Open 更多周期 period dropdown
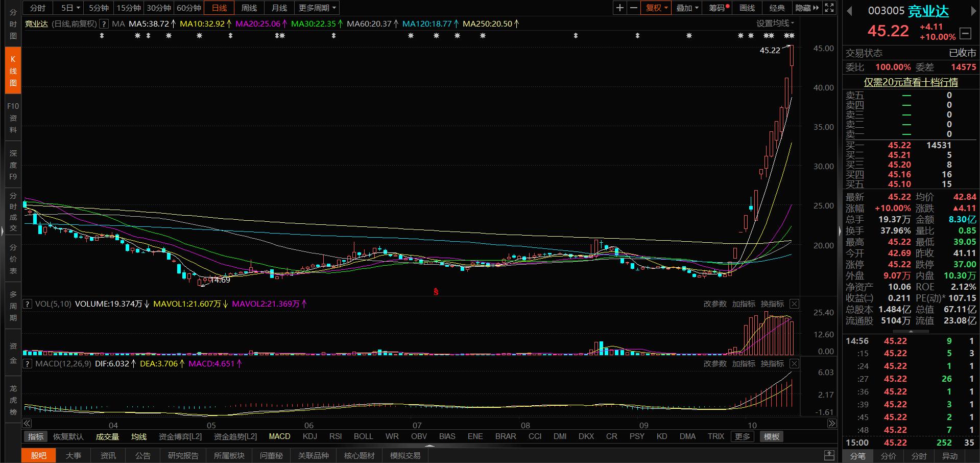The height and width of the screenshot is (463, 980). (x=317, y=8)
